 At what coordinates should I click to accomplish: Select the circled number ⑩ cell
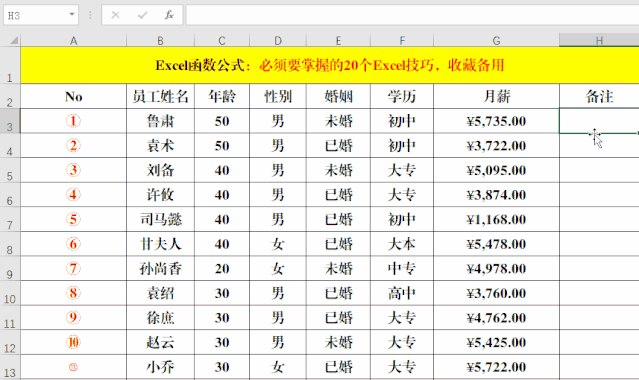point(73,342)
